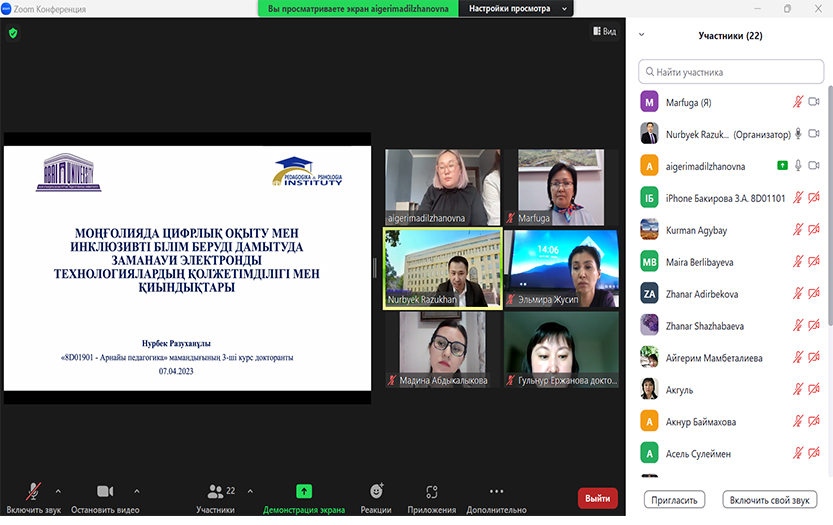Unmute microphone with Включить звук
Screen dimensions: 833x525
34,492
